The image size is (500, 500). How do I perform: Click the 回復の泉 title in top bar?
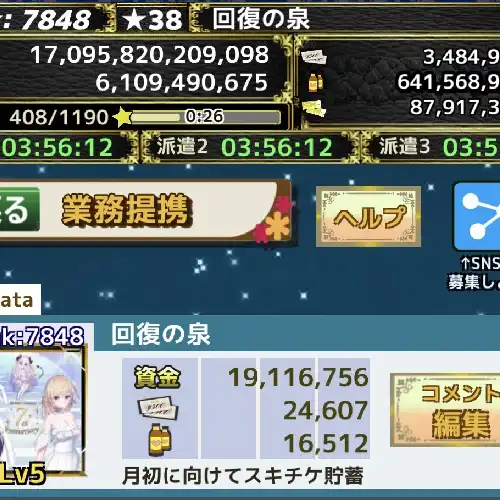coord(261,19)
